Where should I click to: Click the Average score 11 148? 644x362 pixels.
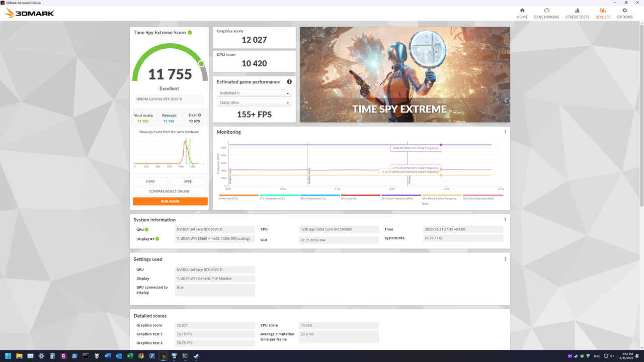169,121
